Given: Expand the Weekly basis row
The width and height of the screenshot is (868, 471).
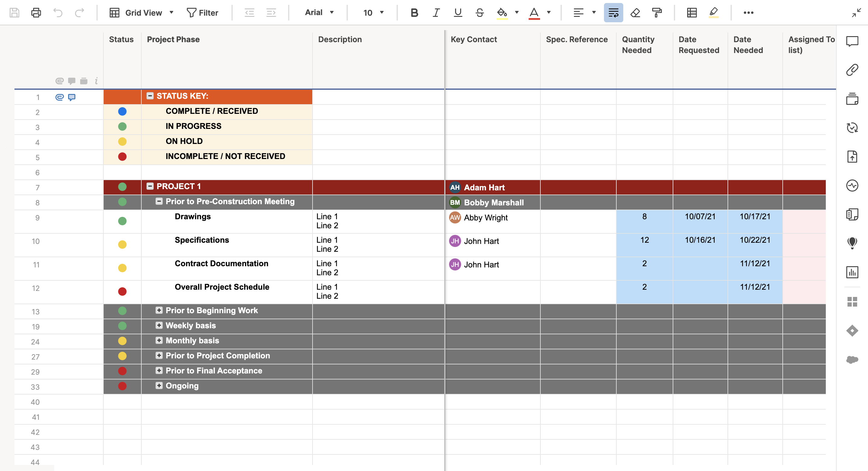Looking at the screenshot, I should tap(159, 325).
